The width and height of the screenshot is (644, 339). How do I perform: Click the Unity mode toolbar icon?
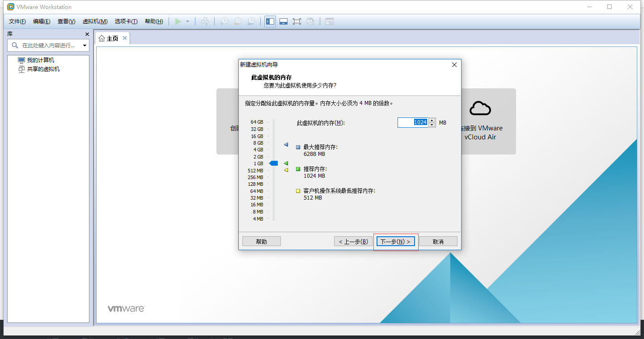pyautogui.click(x=310, y=21)
